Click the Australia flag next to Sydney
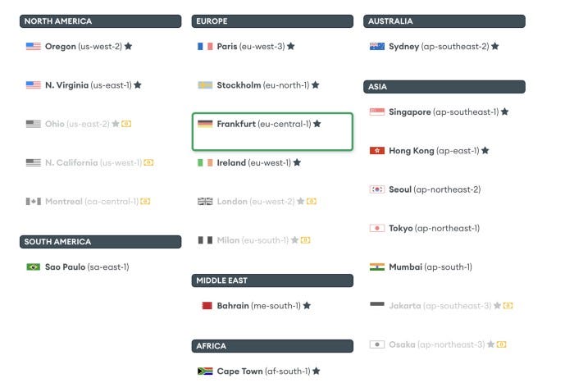The image size is (574, 392). 377,47
